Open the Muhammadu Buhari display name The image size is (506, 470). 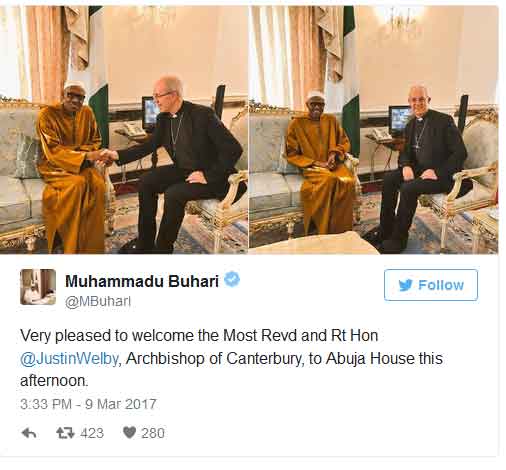pos(142,281)
